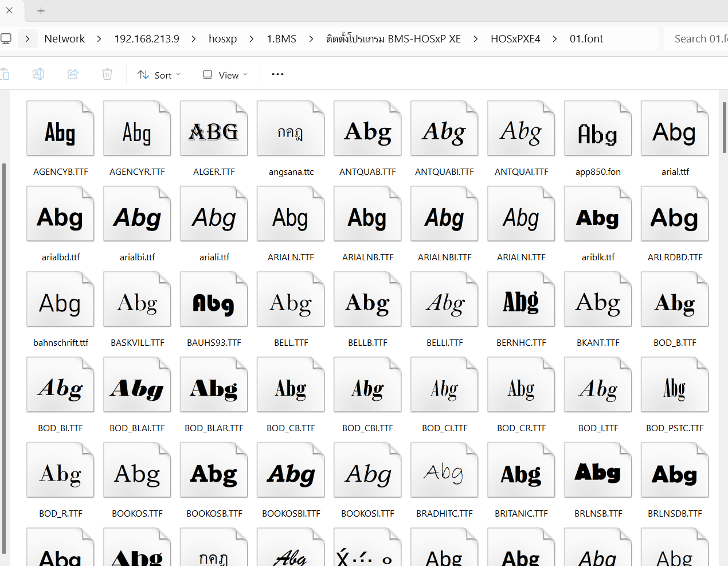Click the BOD_I.TTF file name
The image size is (728, 582).
pyautogui.click(x=598, y=428)
